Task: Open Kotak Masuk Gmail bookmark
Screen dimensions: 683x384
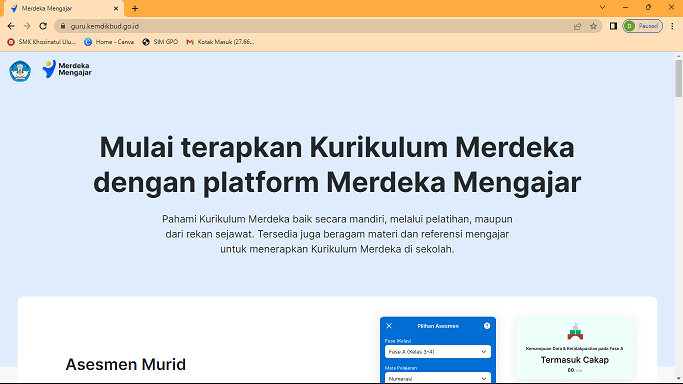Action: [x=220, y=42]
